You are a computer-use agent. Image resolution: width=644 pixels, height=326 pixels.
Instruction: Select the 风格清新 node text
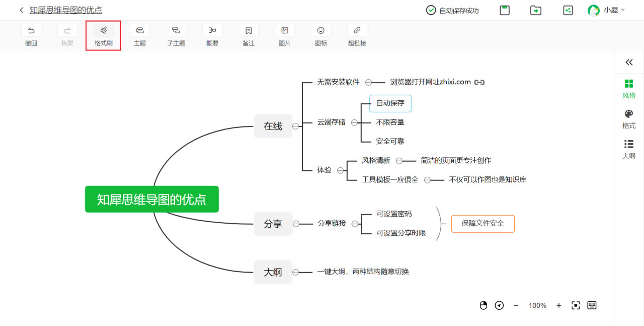pyautogui.click(x=376, y=160)
